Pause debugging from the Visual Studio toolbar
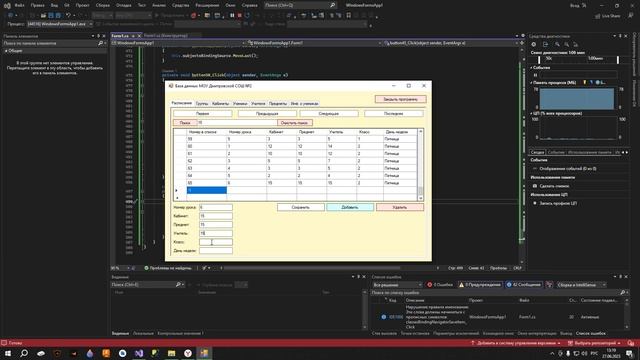Viewport: 640px width, 360px height. [x=232, y=16]
